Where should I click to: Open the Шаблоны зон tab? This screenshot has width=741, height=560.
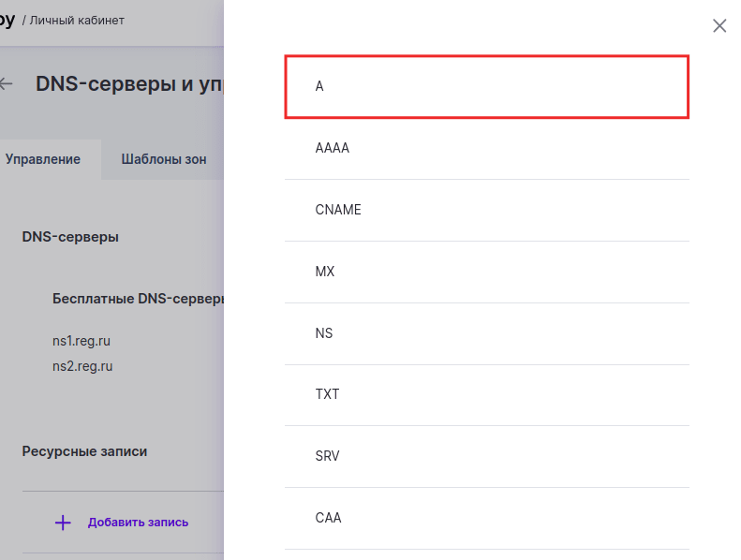tap(164, 159)
